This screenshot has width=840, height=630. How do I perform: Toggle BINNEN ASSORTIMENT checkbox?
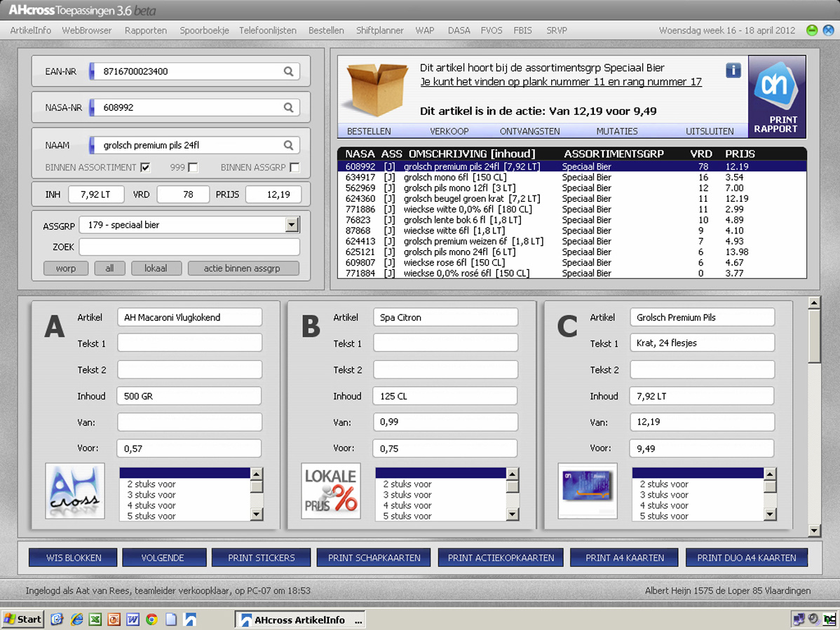[x=145, y=167]
